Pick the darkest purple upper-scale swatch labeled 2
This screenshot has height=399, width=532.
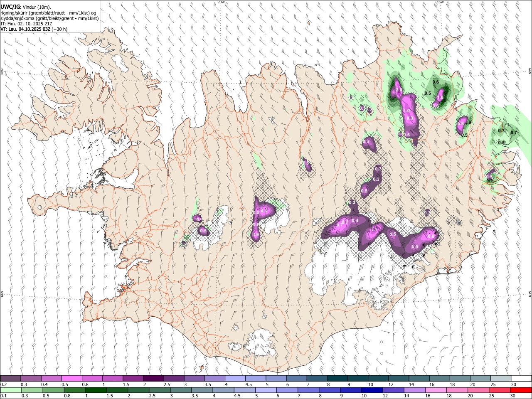click(x=153, y=379)
